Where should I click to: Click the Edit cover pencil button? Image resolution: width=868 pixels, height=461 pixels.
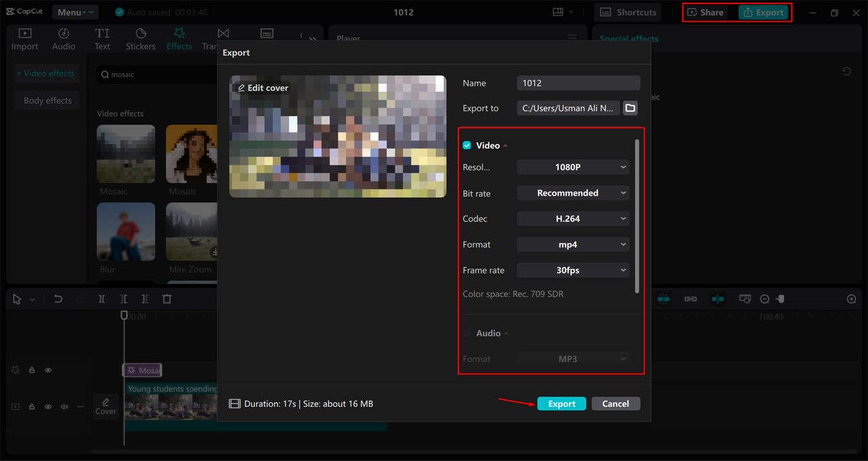coord(263,88)
